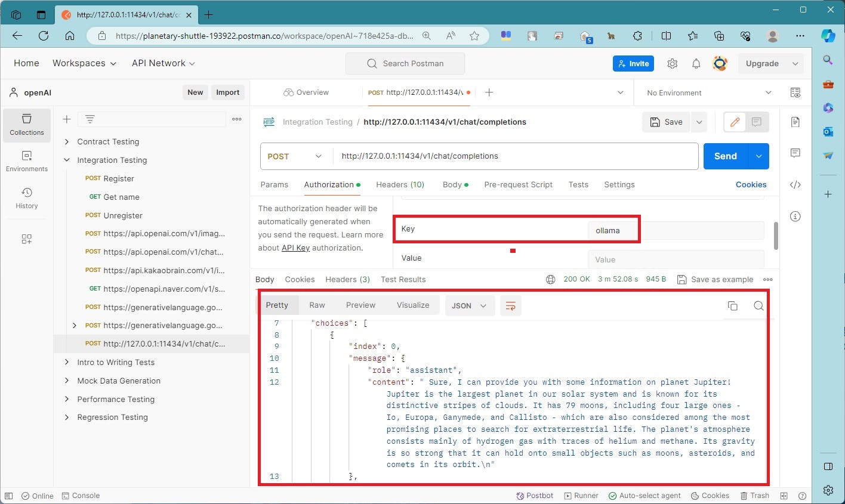The width and height of the screenshot is (845, 504).
Task: Open the HTTP method POST dropdown
Action: (x=295, y=156)
